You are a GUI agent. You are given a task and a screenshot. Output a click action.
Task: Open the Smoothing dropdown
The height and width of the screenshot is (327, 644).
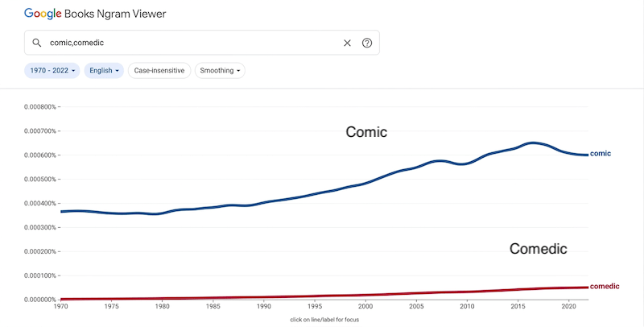[x=220, y=70]
